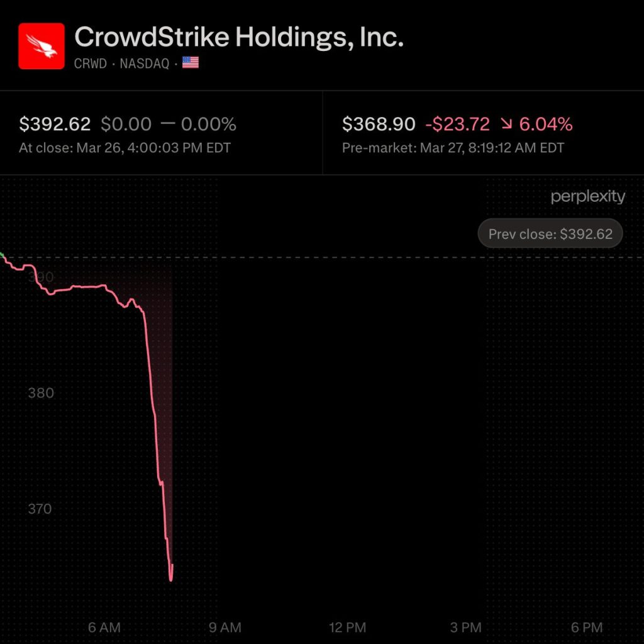Click the 370 price axis label
Viewport: 644px width, 644px height.
pyautogui.click(x=40, y=509)
